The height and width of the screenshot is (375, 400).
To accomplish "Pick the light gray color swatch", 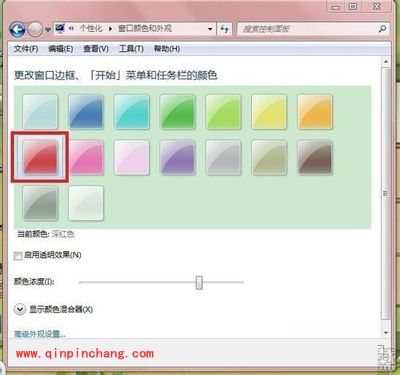I will tap(223, 157).
